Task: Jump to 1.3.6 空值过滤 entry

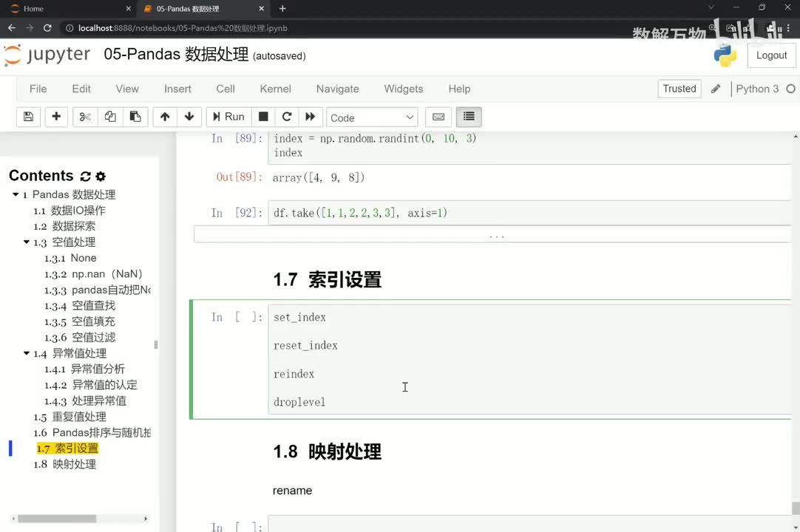Action: (x=80, y=337)
